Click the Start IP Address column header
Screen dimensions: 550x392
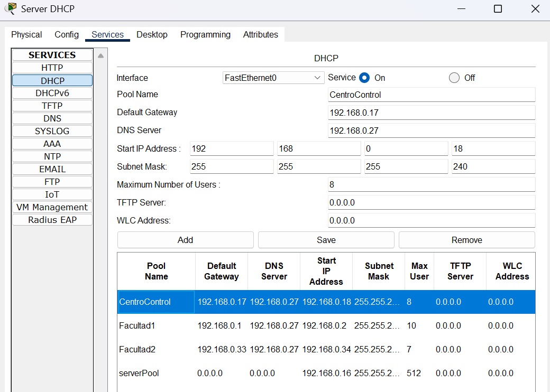coord(326,271)
